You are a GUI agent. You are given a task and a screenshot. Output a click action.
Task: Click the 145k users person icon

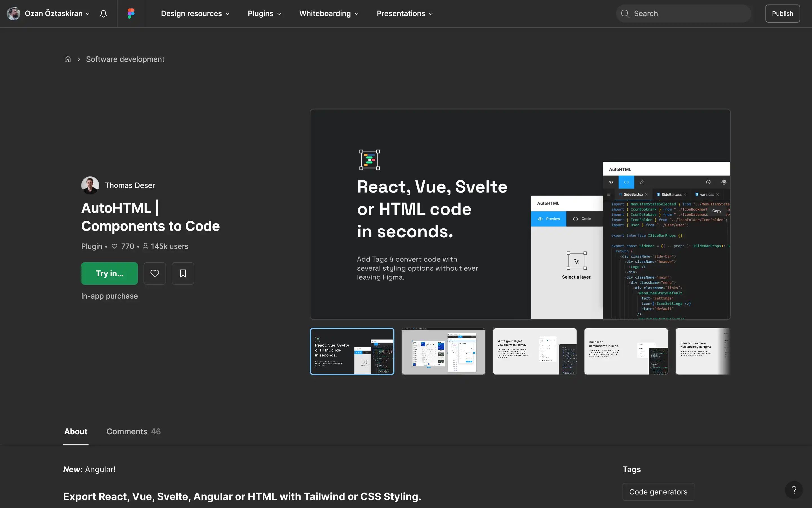click(145, 246)
